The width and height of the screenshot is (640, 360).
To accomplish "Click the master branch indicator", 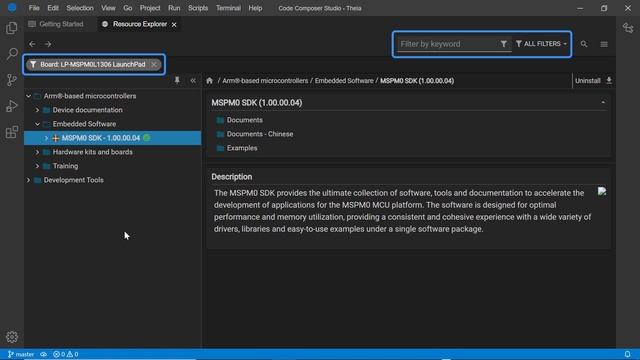I will [x=21, y=354].
